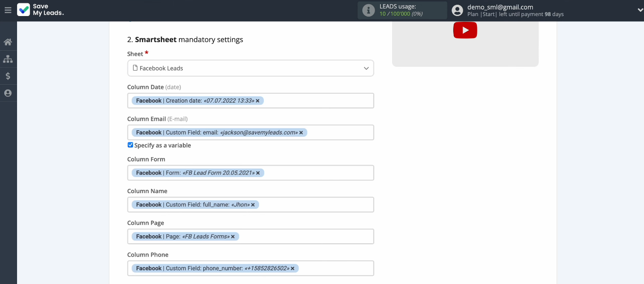Click inside Column Name input field
Screen dimensions: 644x284
pyautogui.click(x=250, y=204)
